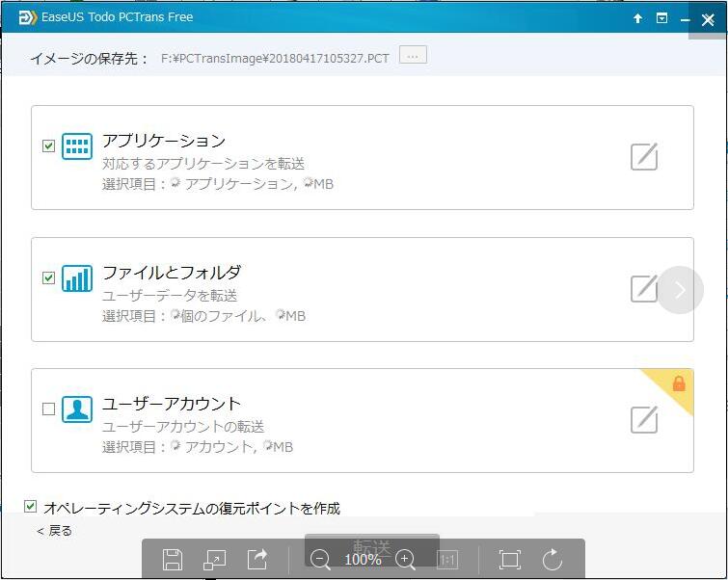Click the orange lock icon

(x=679, y=383)
